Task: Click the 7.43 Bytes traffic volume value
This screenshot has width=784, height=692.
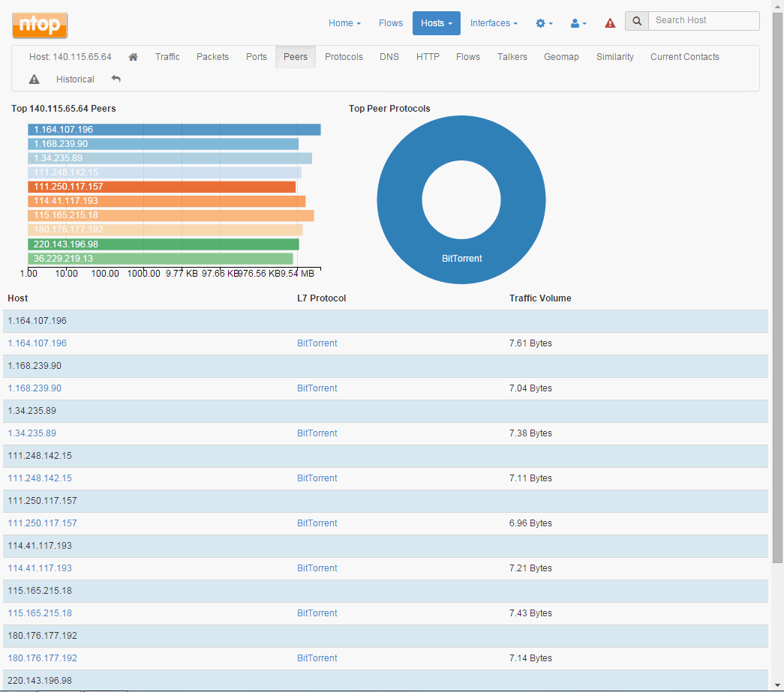Action: tap(530, 613)
